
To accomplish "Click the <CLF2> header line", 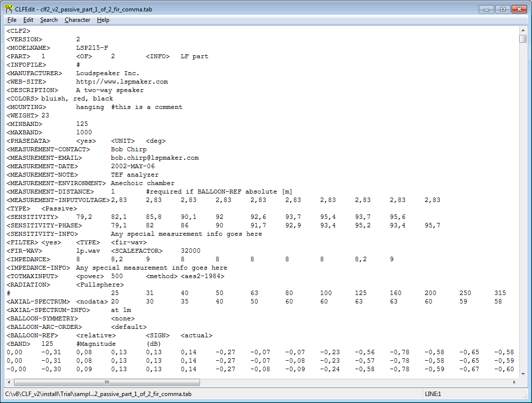I will click(18, 31).
